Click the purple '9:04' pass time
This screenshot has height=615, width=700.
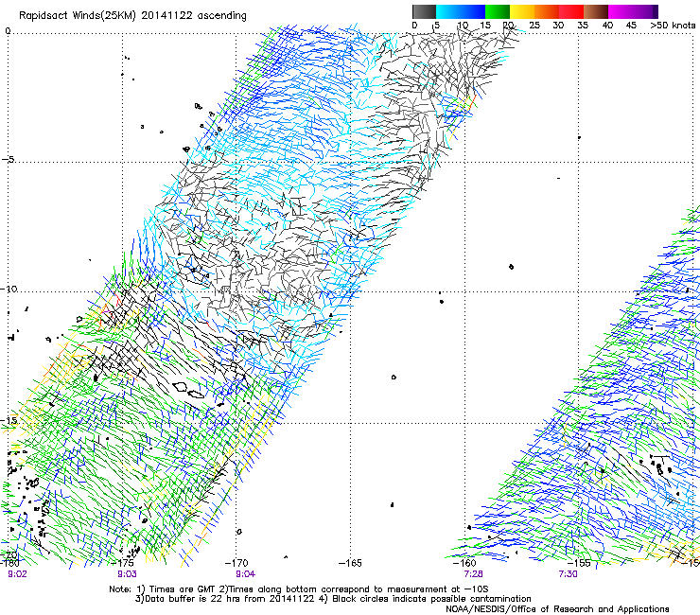point(246,574)
